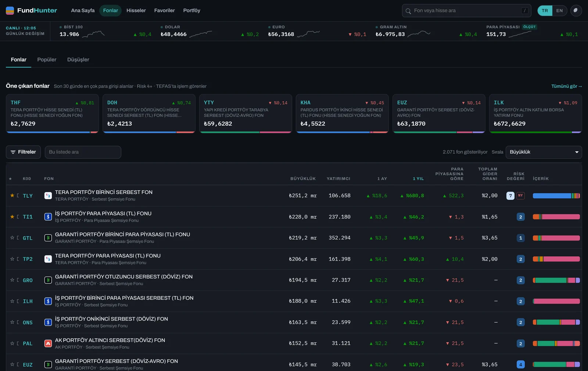Screen dimensions: 588x371
Task: Click the magnifier icon in the top search box
Action: tap(408, 11)
